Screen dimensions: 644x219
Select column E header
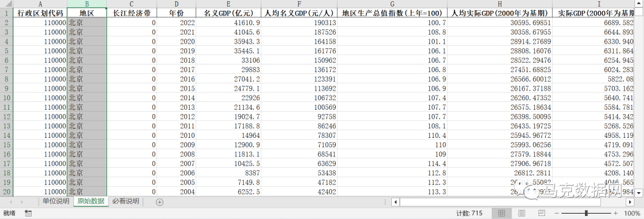click(x=228, y=4)
